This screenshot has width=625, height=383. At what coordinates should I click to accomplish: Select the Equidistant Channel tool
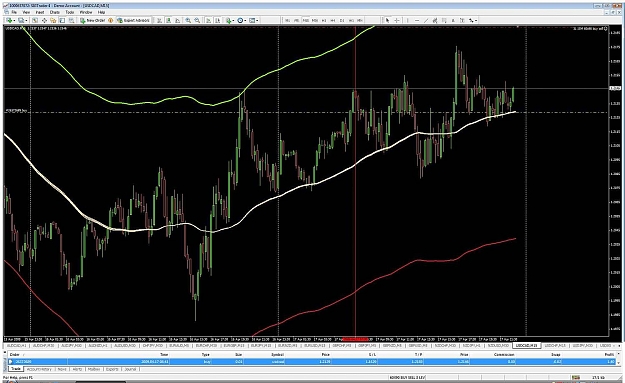[434, 20]
